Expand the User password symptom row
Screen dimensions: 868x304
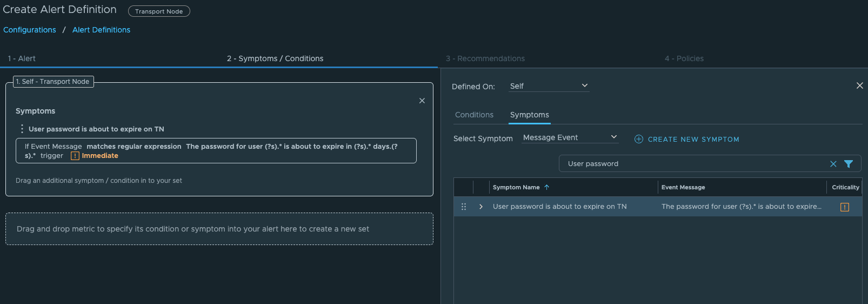480,207
